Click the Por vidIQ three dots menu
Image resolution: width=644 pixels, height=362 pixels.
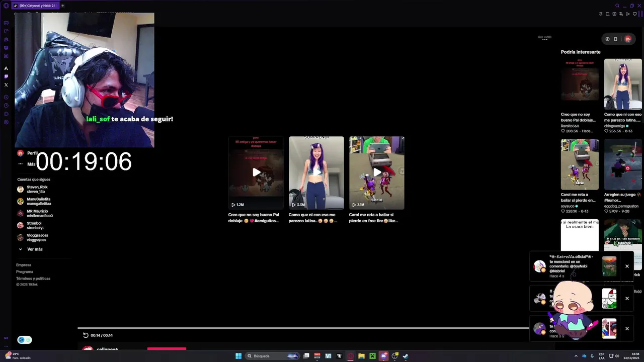coord(544,40)
